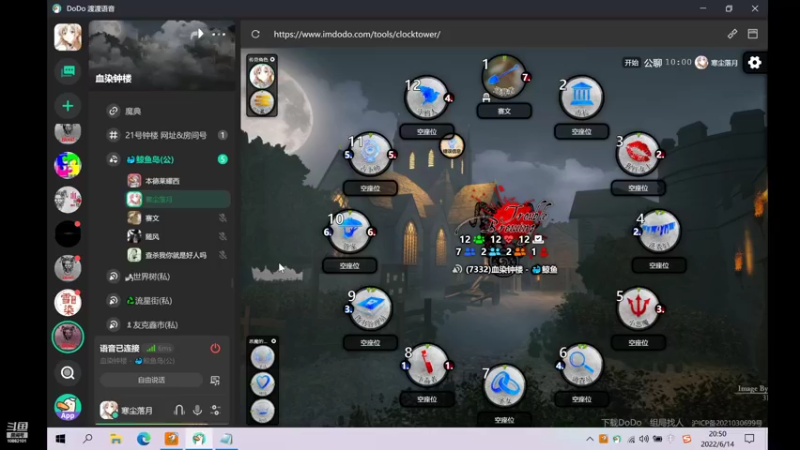The height and width of the screenshot is (450, 800).
Task: Click 空座位 label under seat 5
Action: [x=638, y=343]
